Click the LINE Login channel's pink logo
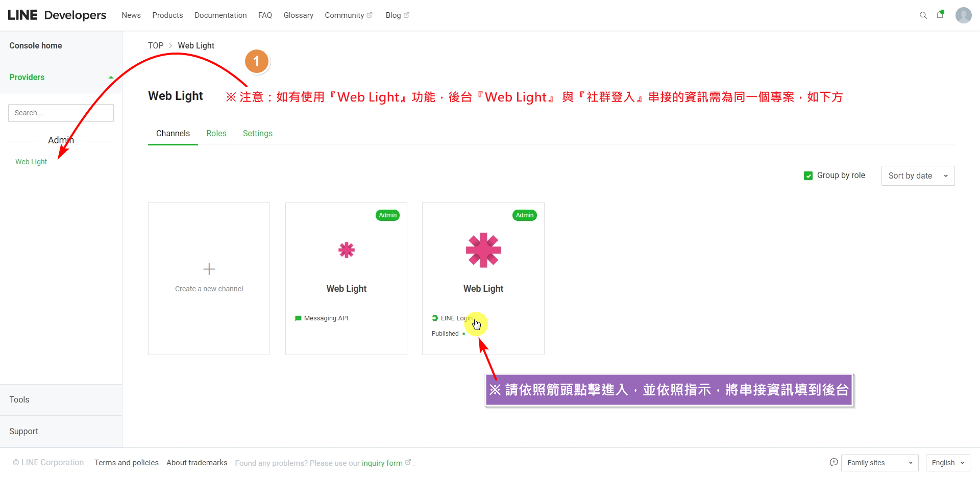980x478 pixels. (483, 250)
